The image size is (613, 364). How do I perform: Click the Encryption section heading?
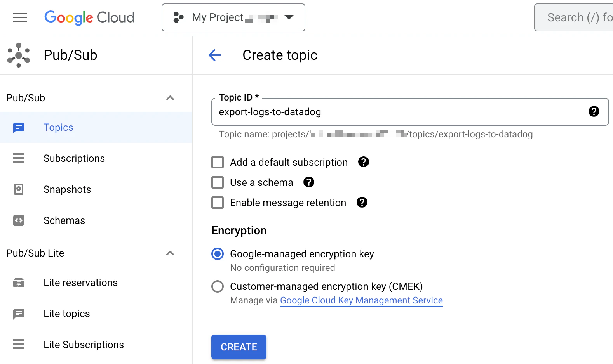pyautogui.click(x=239, y=231)
